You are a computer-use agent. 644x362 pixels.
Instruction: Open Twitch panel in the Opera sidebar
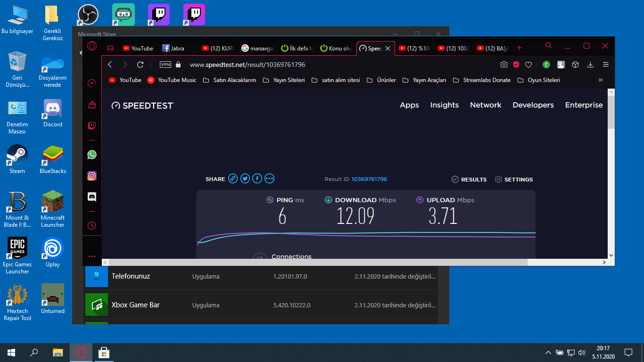pyautogui.click(x=92, y=126)
